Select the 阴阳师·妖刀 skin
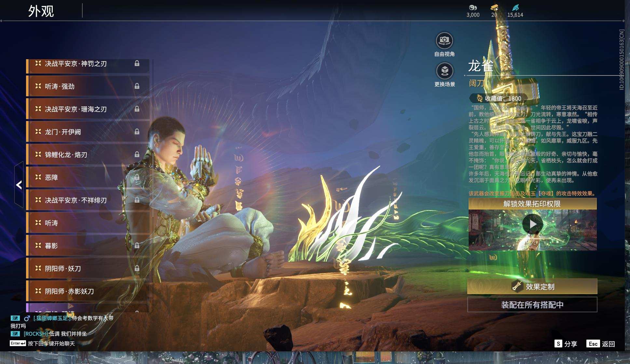Screen dimensions: 630x364 [88, 268]
